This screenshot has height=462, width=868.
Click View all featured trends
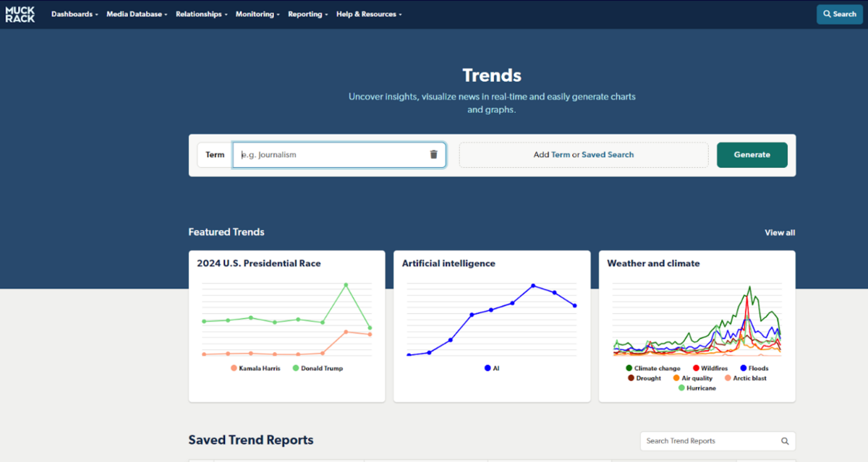coord(780,233)
